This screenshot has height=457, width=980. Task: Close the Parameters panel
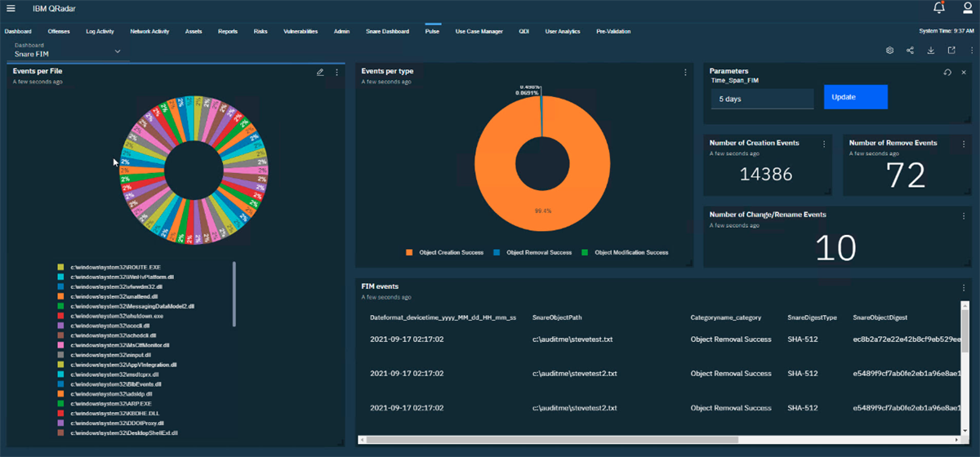pyautogui.click(x=964, y=73)
